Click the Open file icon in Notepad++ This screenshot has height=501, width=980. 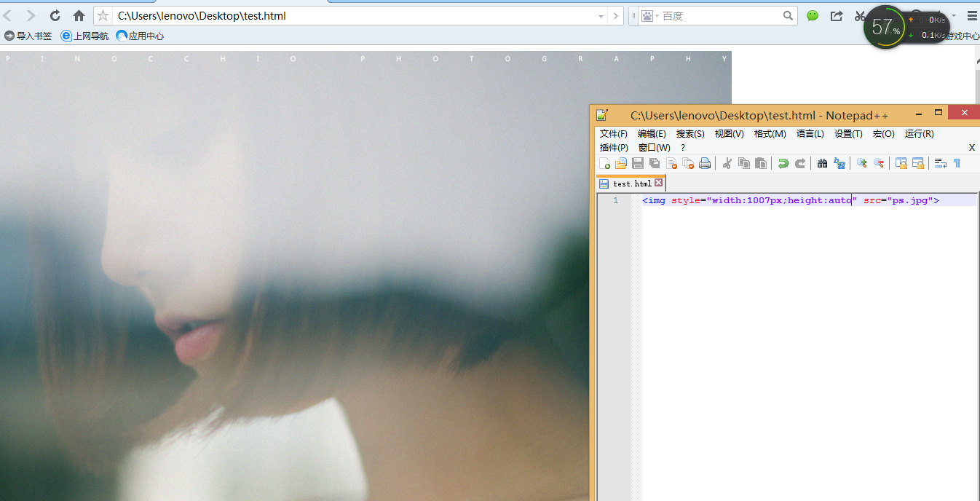pos(621,163)
